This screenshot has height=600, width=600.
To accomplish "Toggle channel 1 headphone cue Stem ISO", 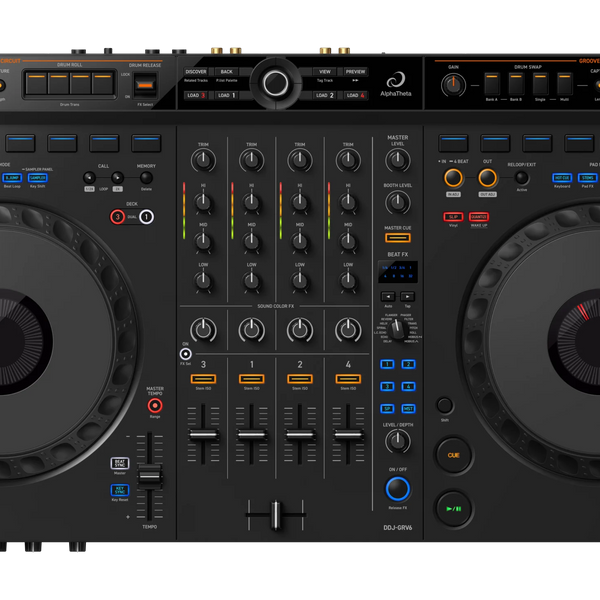I will pos(252,379).
